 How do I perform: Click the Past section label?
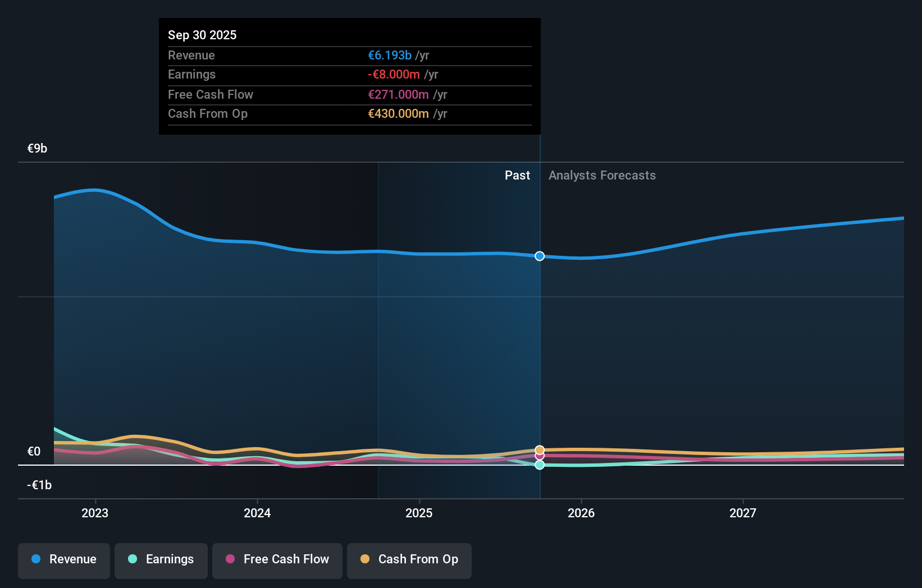coord(517,176)
